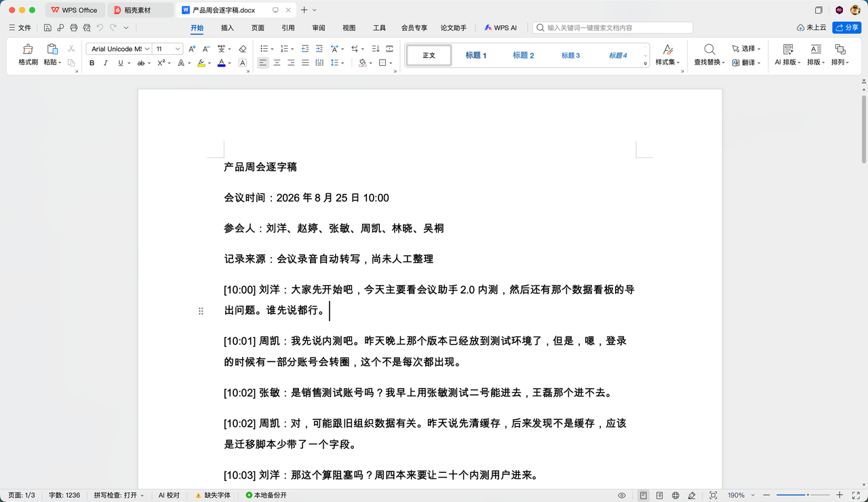Image resolution: width=868 pixels, height=502 pixels.
Task: Open Find and Replace (查找替换) magnifier
Action: tap(709, 50)
